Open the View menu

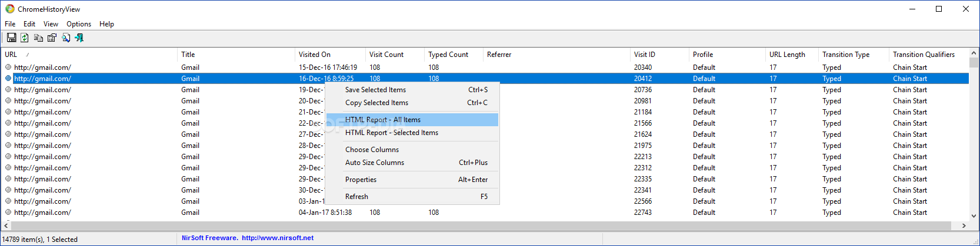pyautogui.click(x=51, y=24)
